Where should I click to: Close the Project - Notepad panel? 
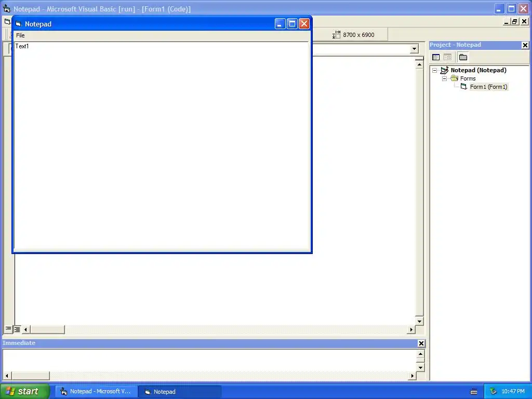tap(525, 45)
